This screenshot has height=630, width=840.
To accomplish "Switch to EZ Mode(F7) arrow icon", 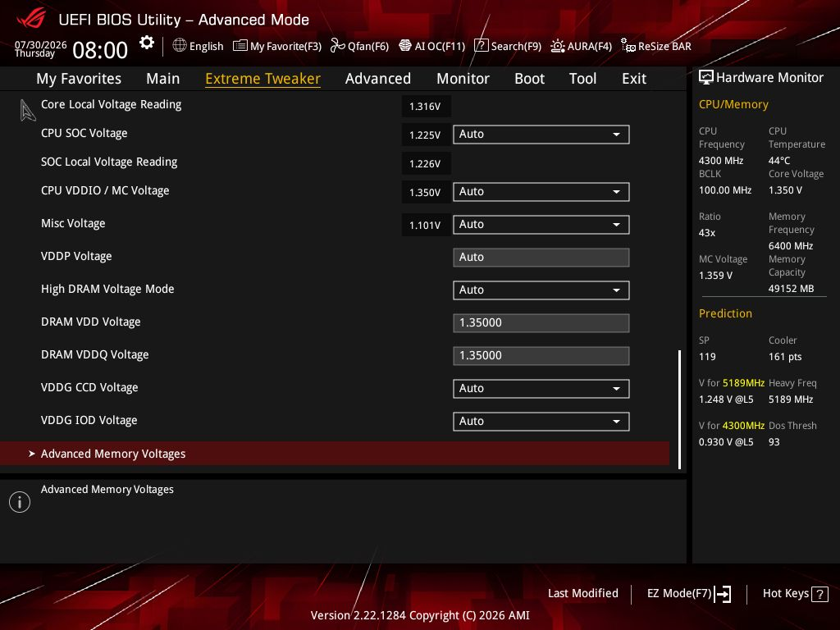I will [x=723, y=594].
